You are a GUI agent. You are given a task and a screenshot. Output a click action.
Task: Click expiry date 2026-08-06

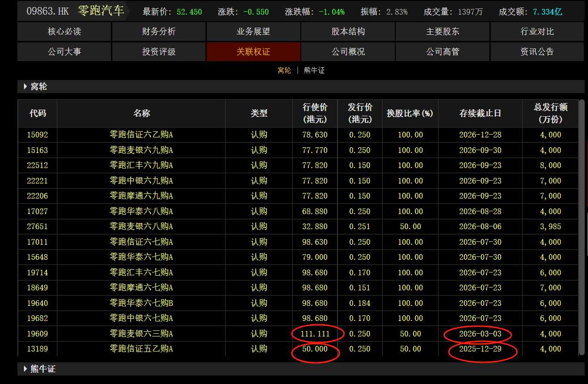click(x=480, y=226)
